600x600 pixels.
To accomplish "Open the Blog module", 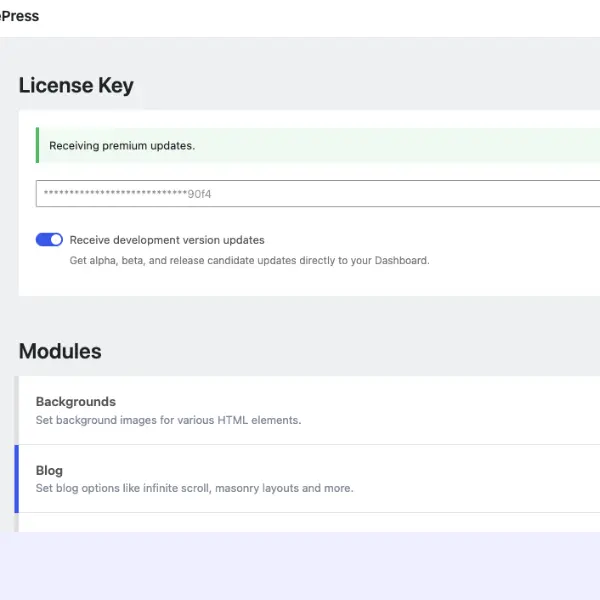I will [49, 470].
